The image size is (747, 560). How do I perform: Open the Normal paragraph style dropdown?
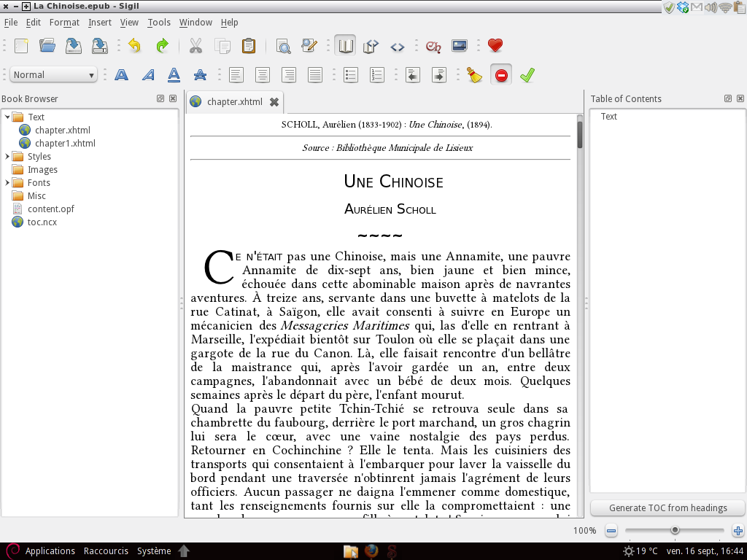(54, 75)
